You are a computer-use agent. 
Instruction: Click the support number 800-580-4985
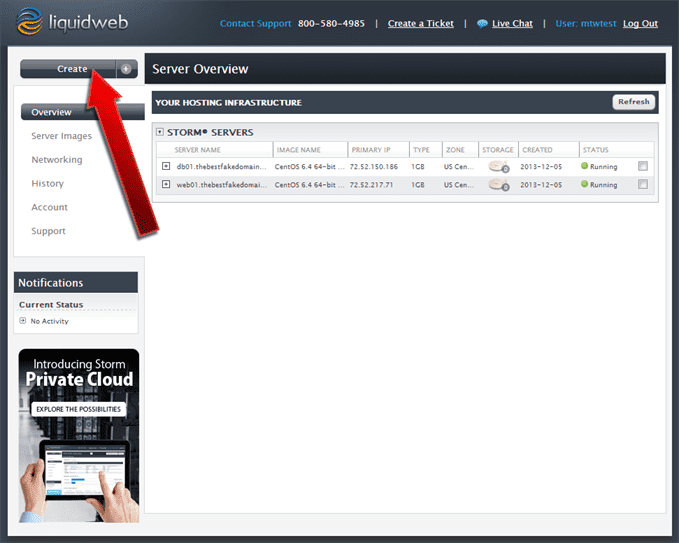pyautogui.click(x=331, y=24)
